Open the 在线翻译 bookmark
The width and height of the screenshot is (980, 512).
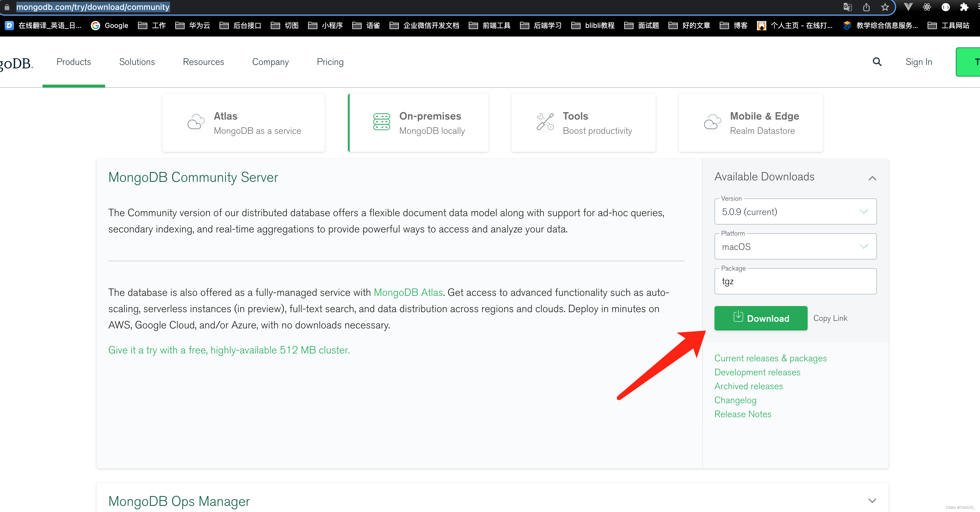click(43, 26)
